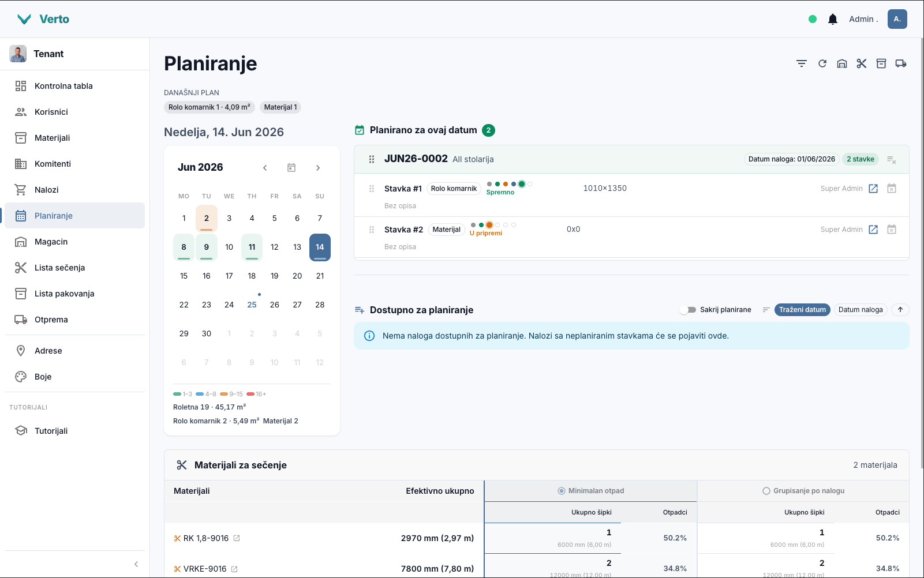Go to the previous month in the calendar

pyautogui.click(x=265, y=168)
